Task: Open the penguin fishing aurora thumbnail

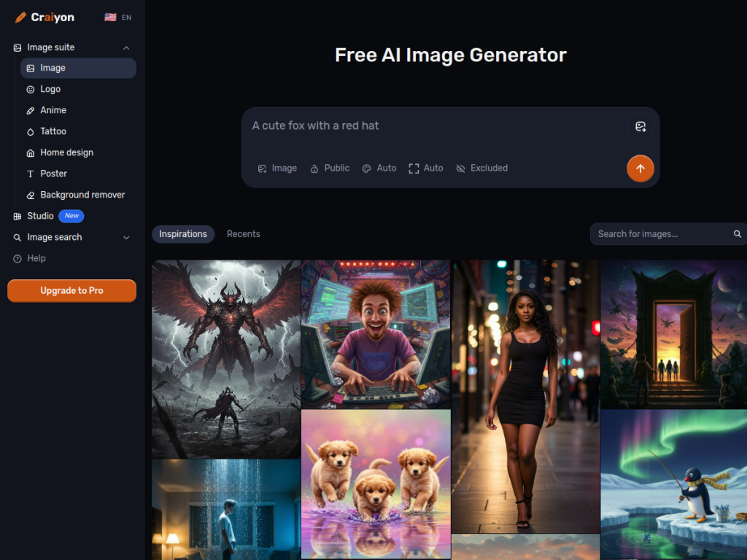Action: pos(673,484)
